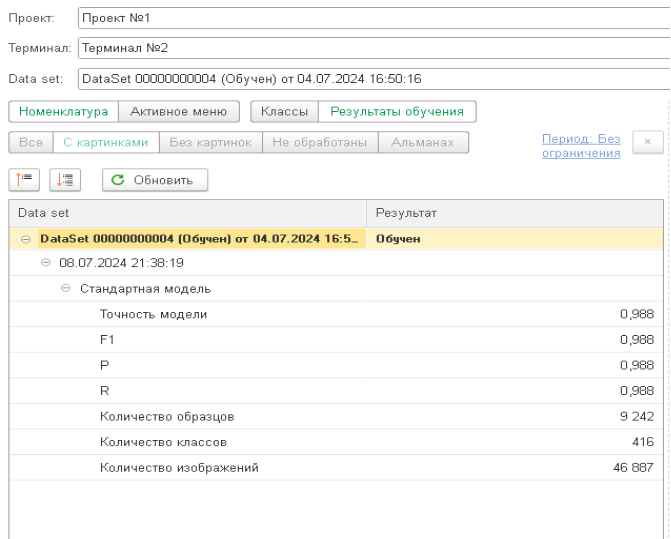Toggle the Альманах filter

coord(423,142)
